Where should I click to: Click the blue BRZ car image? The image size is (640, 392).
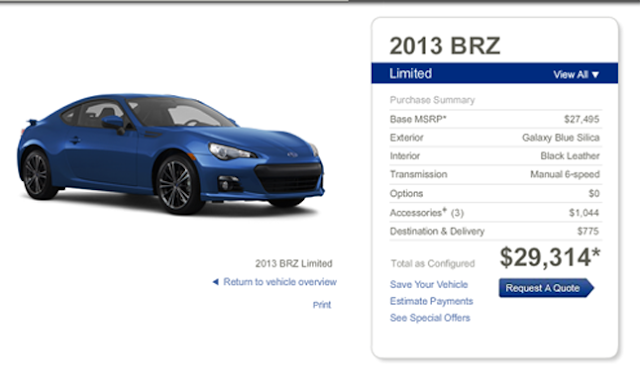click(x=171, y=153)
